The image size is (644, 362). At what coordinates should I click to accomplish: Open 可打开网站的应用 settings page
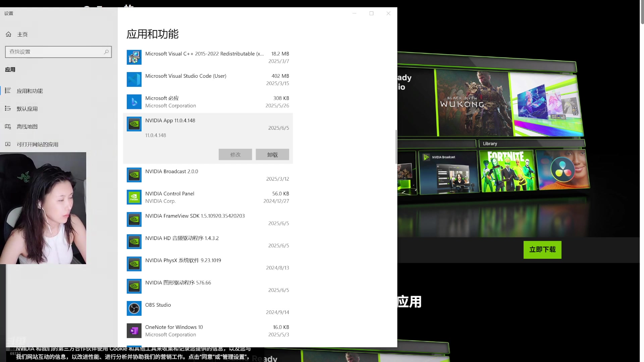coord(38,144)
